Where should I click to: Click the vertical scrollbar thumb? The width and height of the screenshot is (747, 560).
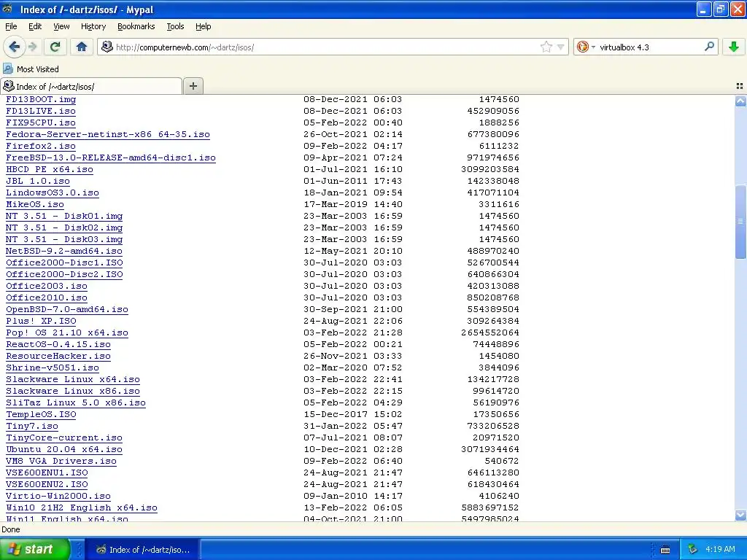click(740, 222)
